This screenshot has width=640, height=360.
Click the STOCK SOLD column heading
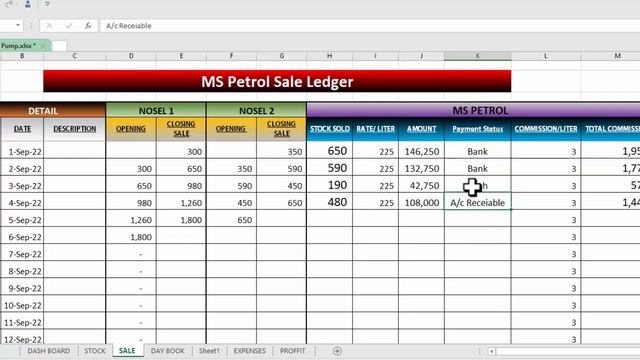[330, 129]
